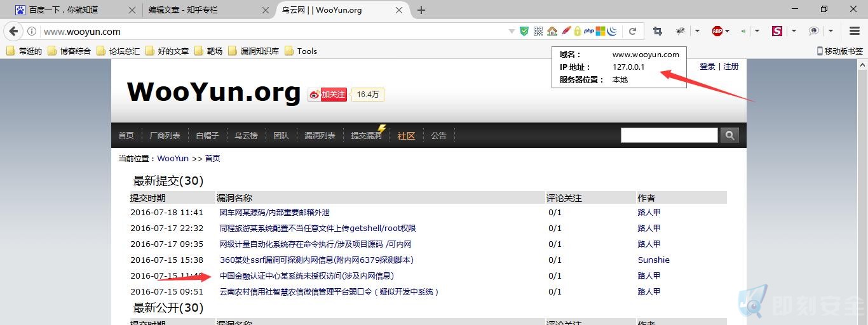This screenshot has height=325, width=868.
Task: Click the WooYun site search input field
Action: 669,135
